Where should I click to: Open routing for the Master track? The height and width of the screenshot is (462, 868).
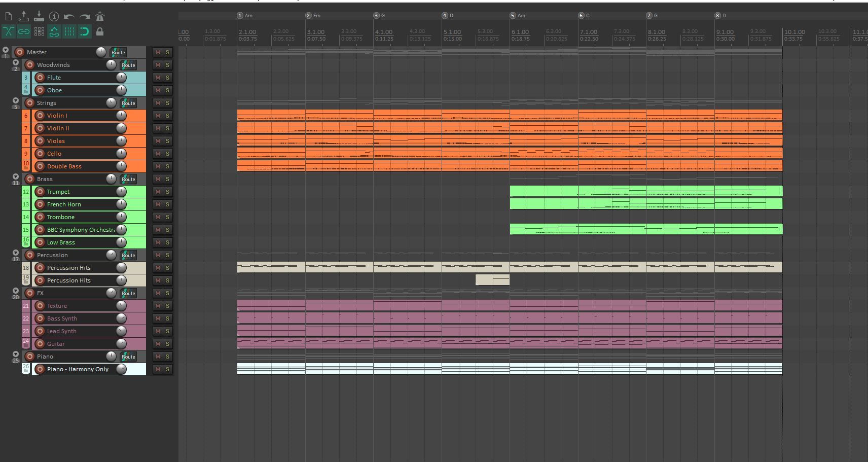click(118, 52)
